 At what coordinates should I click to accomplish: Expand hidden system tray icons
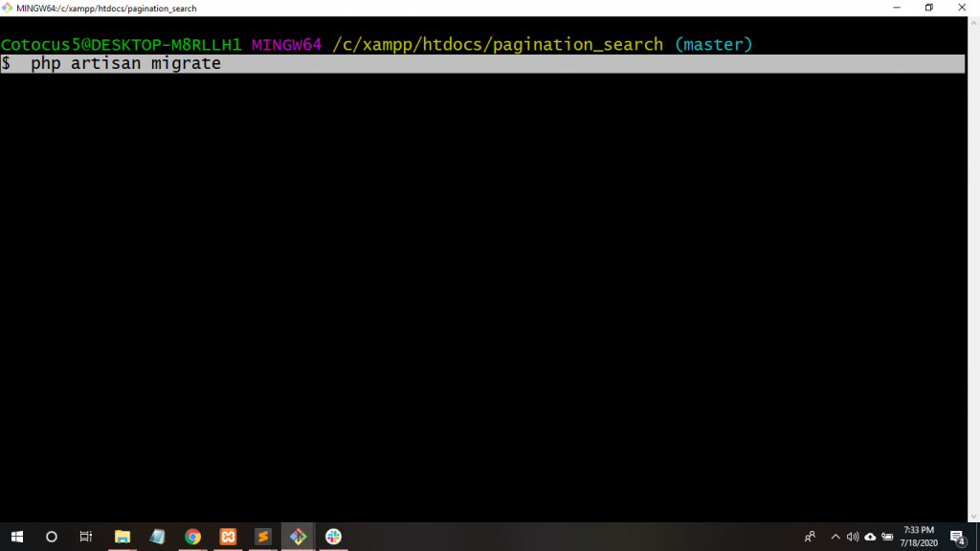point(835,537)
